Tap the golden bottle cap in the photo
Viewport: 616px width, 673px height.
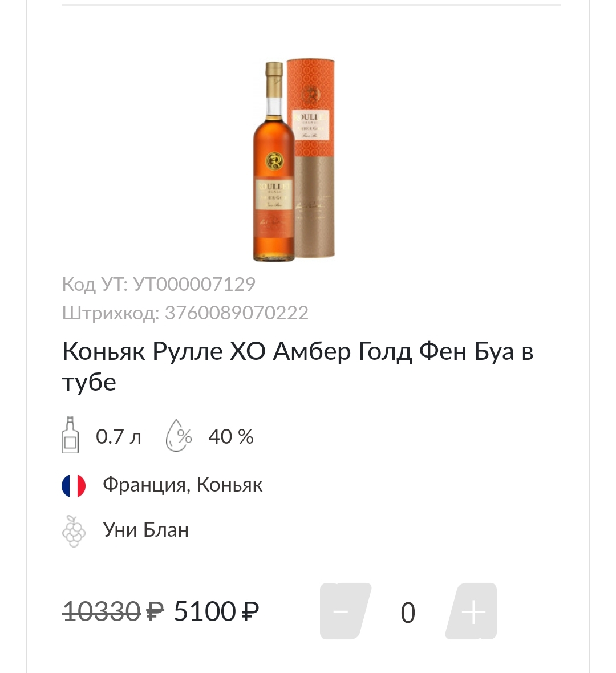(x=274, y=73)
